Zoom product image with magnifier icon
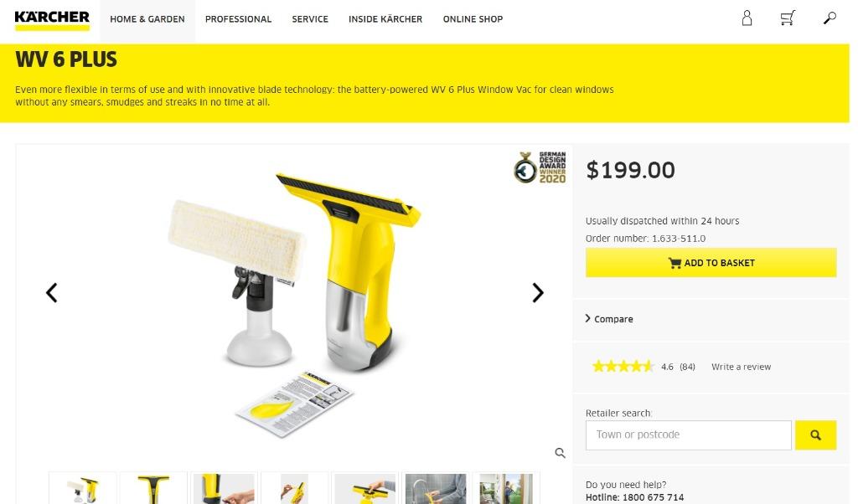 coord(560,453)
